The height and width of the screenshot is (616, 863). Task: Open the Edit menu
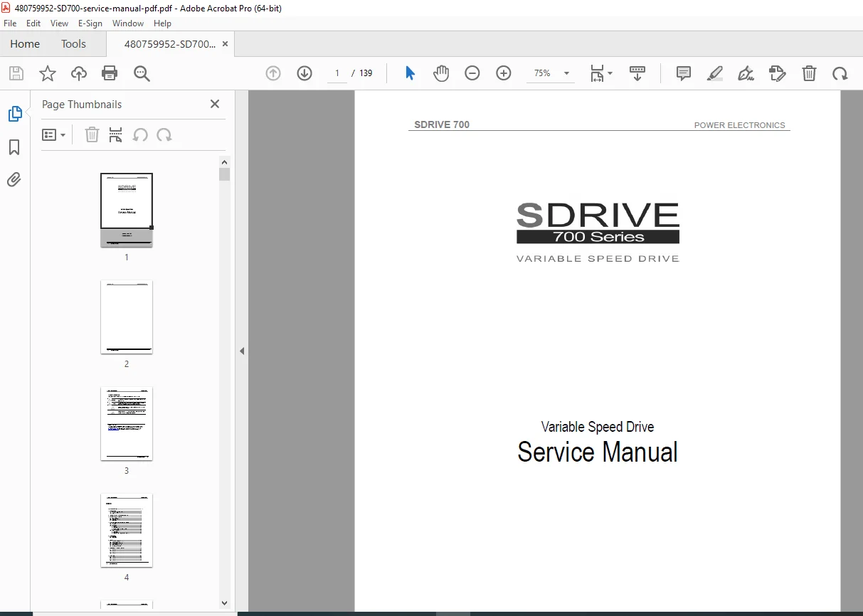(x=33, y=23)
